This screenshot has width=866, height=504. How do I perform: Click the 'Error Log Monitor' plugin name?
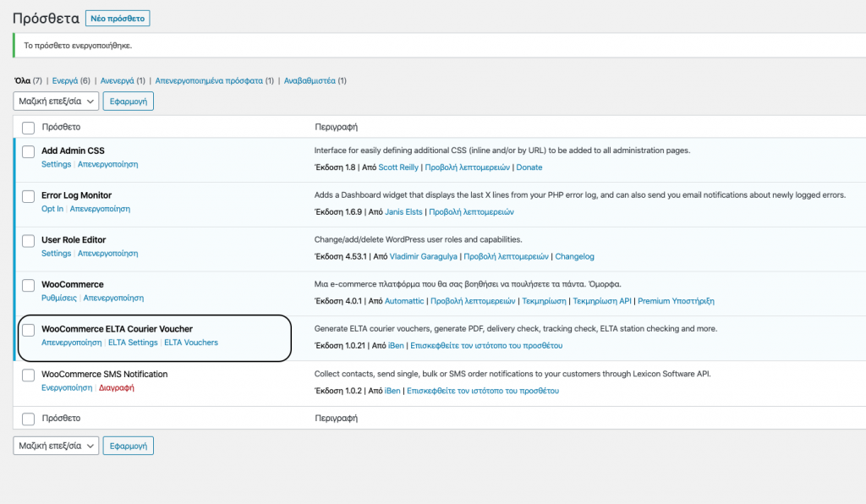(76, 195)
